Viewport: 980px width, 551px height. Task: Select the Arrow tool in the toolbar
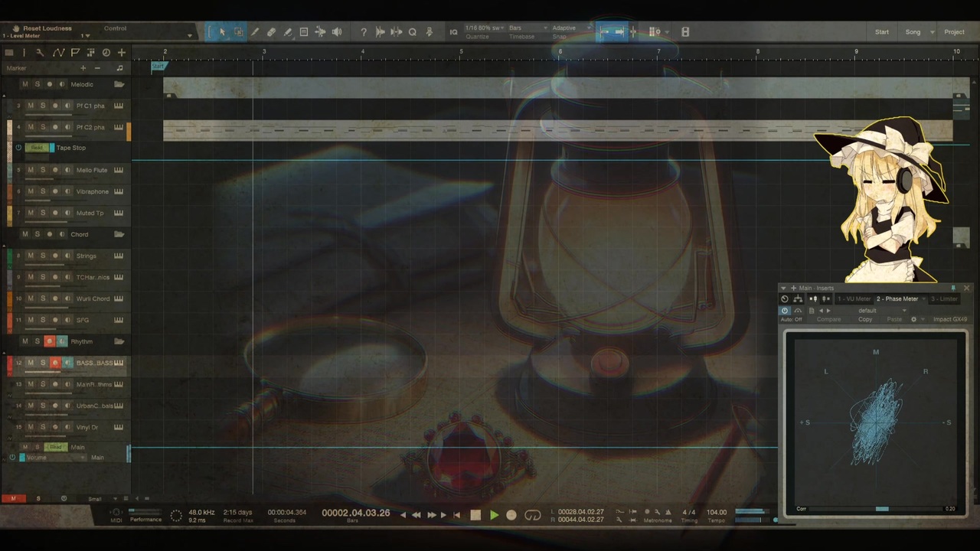coord(222,32)
